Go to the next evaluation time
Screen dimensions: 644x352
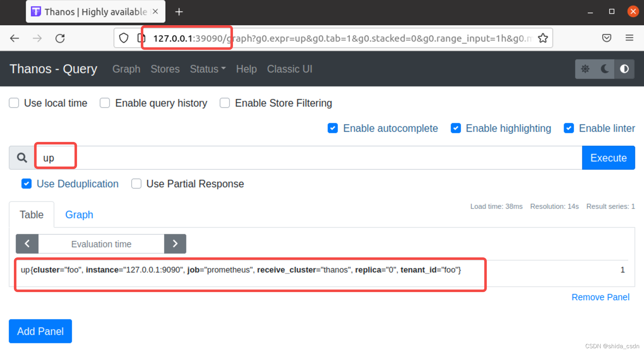coord(175,243)
